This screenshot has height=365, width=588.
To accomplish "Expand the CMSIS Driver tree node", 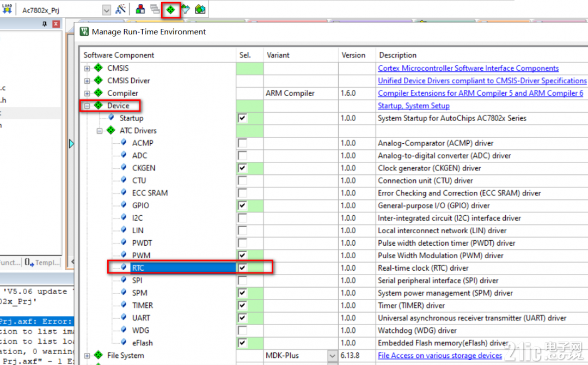I will click(87, 81).
